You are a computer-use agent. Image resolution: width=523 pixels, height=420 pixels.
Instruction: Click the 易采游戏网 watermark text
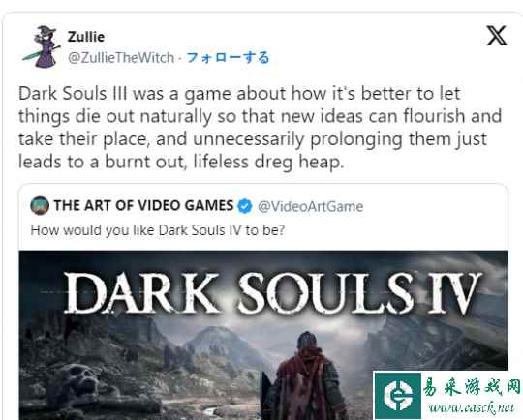472,388
